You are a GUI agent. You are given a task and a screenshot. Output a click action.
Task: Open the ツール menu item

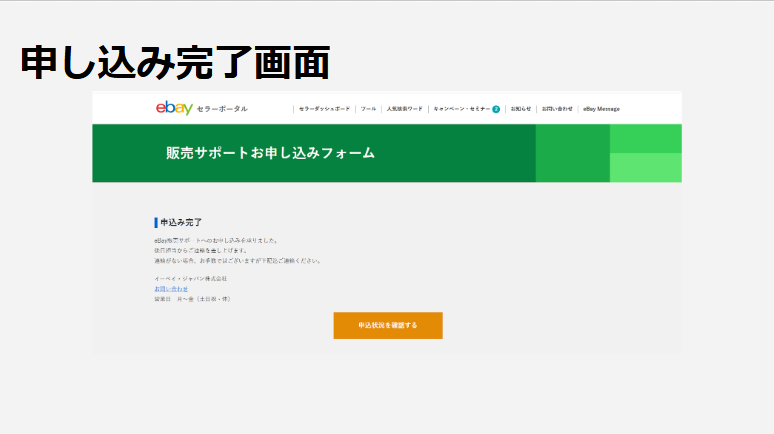[368, 109]
